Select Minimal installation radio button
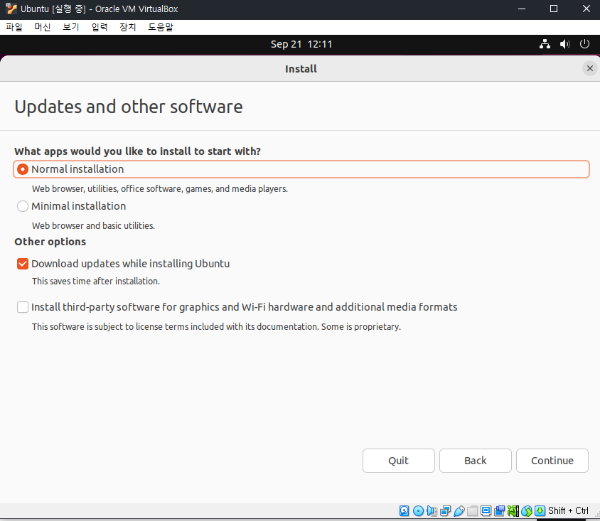Viewport: 600px width, 521px height. point(23,206)
